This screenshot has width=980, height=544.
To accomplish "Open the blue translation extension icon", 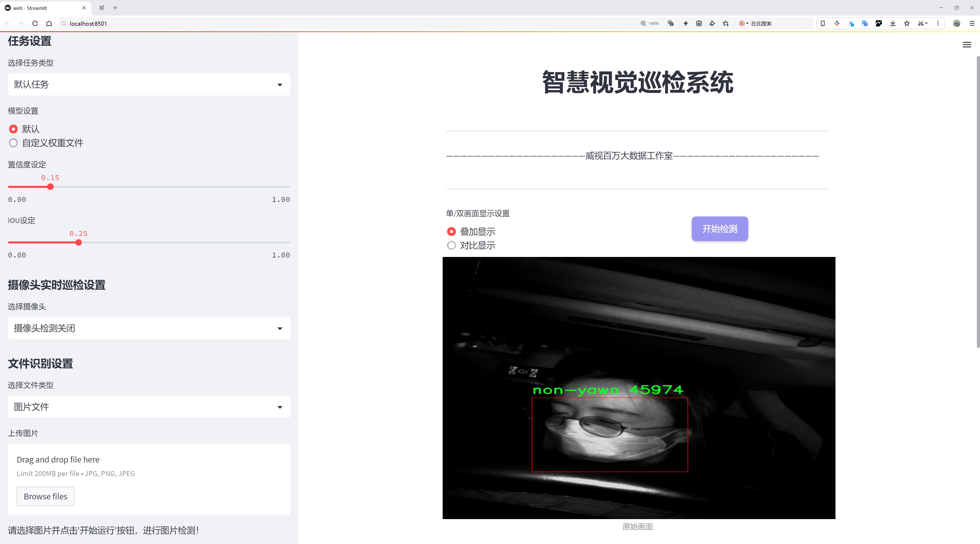I will [865, 23].
